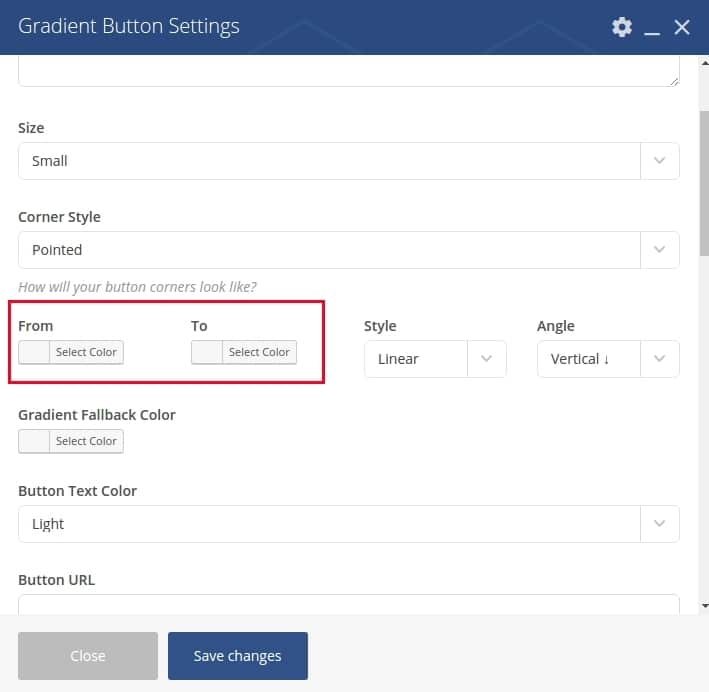709x692 pixels.
Task: Open the Angle dropdown set to Vertical
Action: [608, 359]
